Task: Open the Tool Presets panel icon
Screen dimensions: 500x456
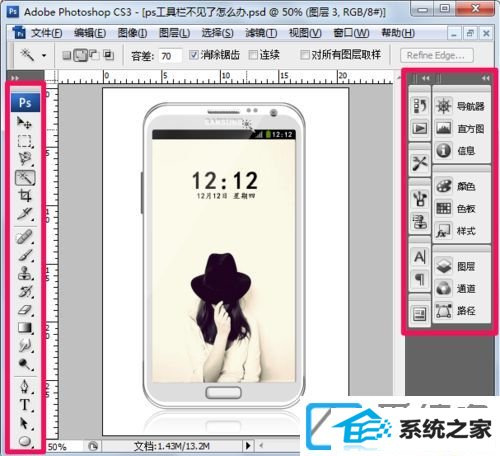Action: click(420, 163)
